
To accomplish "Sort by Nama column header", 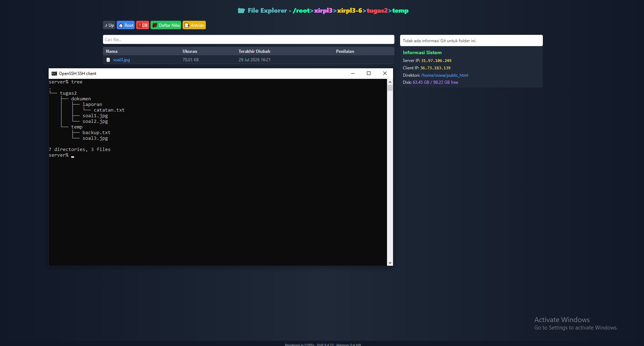I will (112, 51).
